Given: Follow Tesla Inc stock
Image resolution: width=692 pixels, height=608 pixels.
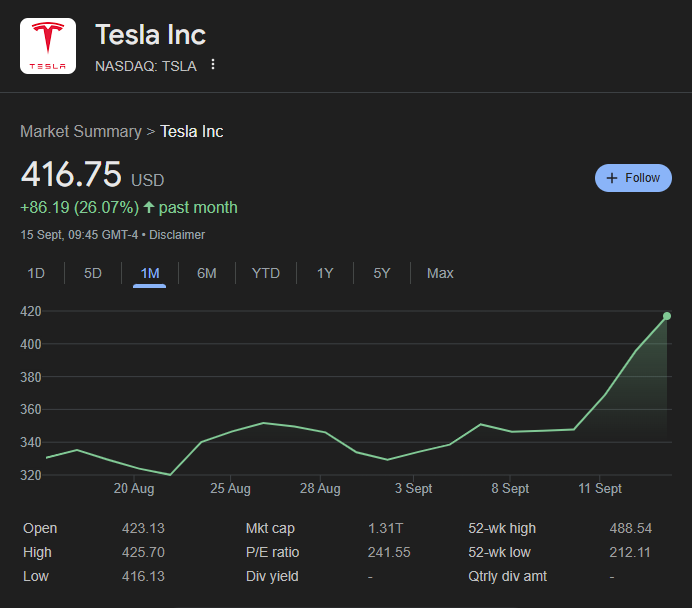Looking at the screenshot, I should coord(633,178).
